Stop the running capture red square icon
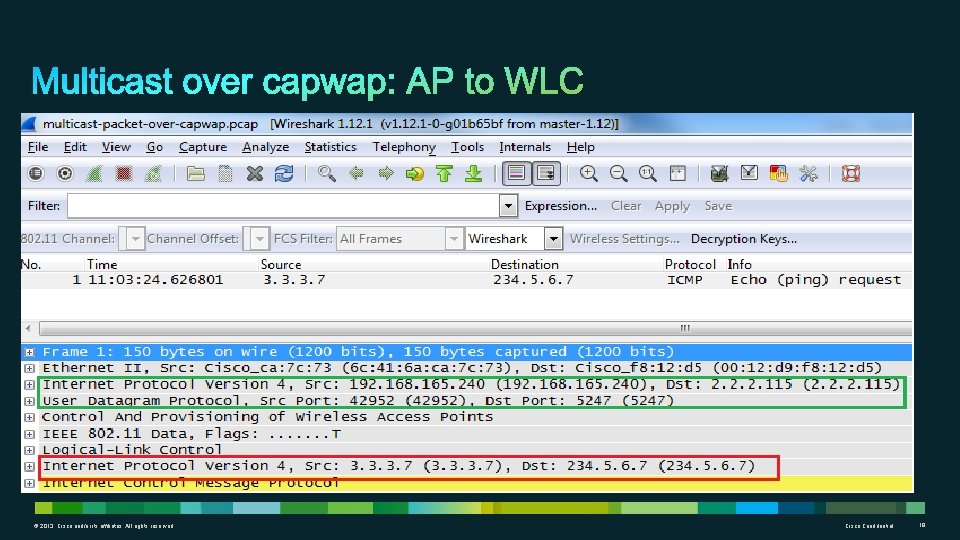The image size is (960, 540). coord(124,174)
